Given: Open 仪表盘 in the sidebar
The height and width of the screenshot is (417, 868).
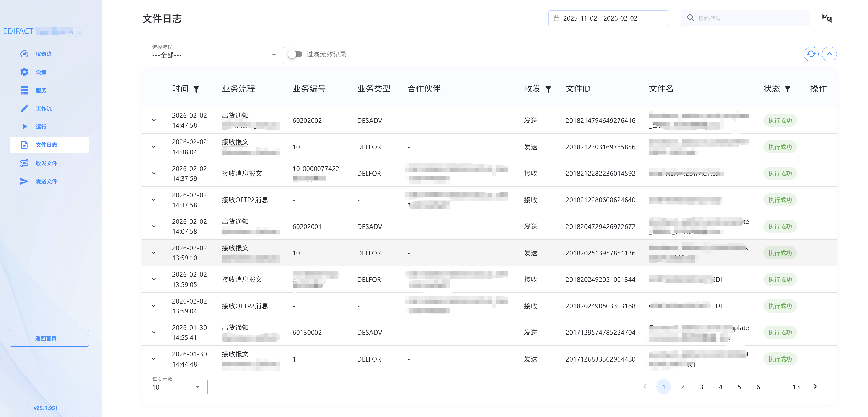Looking at the screenshot, I should coord(49,54).
